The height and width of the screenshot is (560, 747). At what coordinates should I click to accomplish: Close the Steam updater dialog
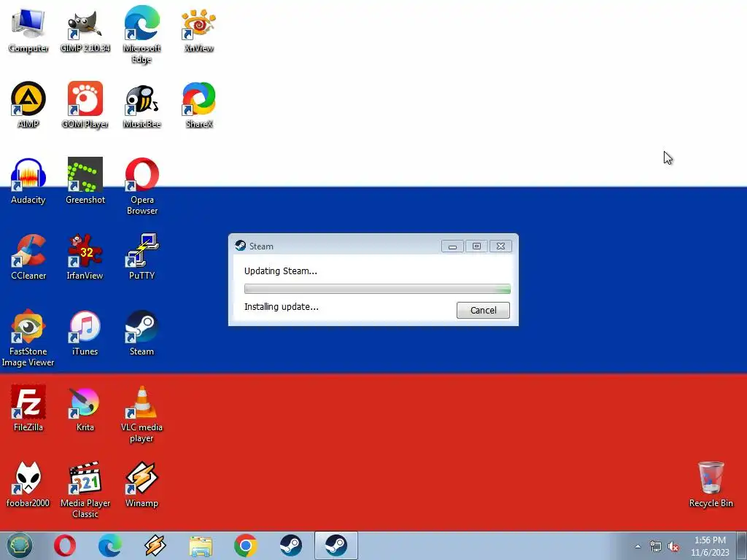tap(500, 246)
